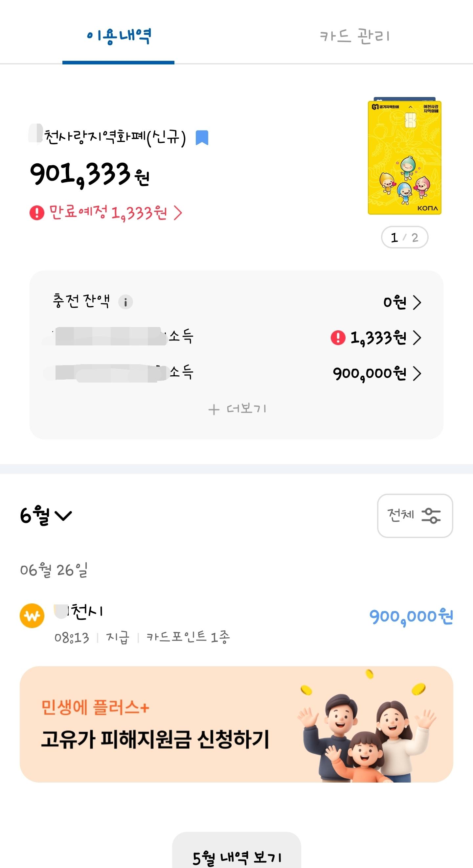Tap the red alert icon next to 1,333원
This screenshot has width=473, height=868.
(338, 338)
